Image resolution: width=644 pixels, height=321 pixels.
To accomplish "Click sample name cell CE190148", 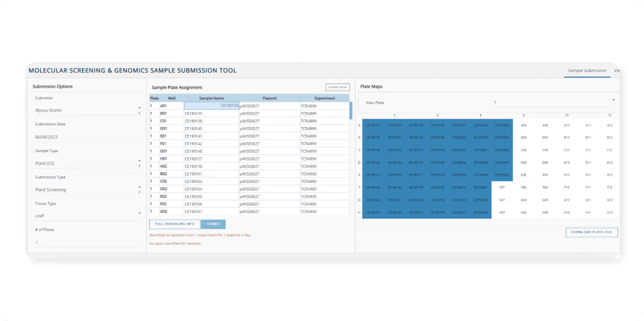I will coord(212,151).
